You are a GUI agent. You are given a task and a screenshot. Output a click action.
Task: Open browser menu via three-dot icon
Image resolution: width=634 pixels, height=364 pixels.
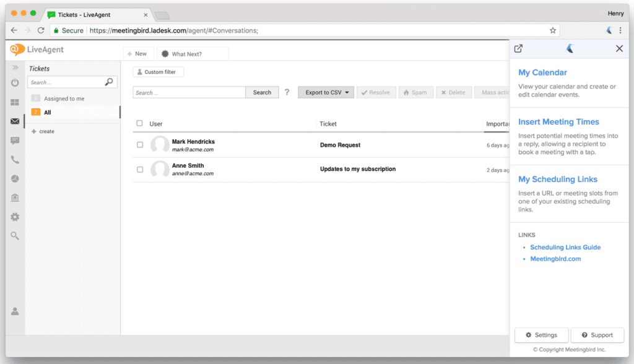click(x=621, y=30)
